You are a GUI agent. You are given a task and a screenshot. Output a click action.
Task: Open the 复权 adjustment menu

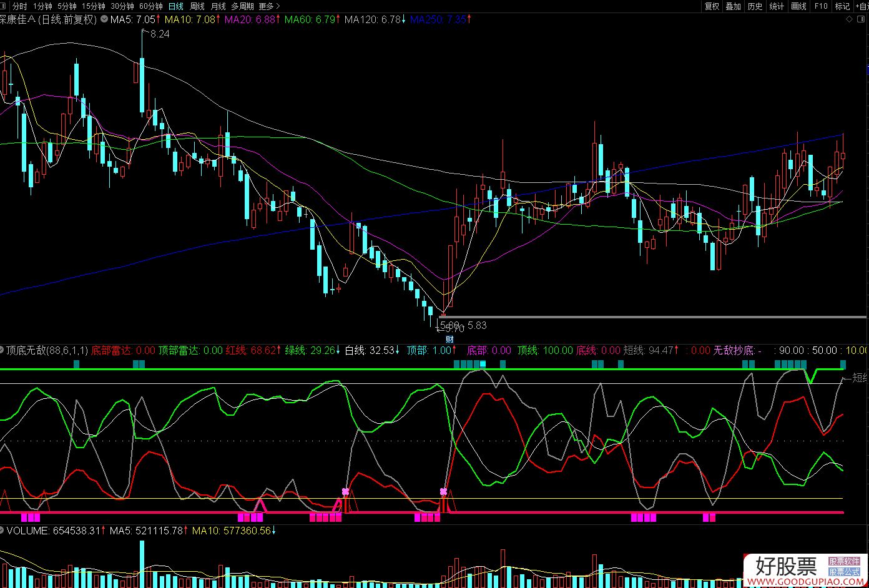(712, 6)
